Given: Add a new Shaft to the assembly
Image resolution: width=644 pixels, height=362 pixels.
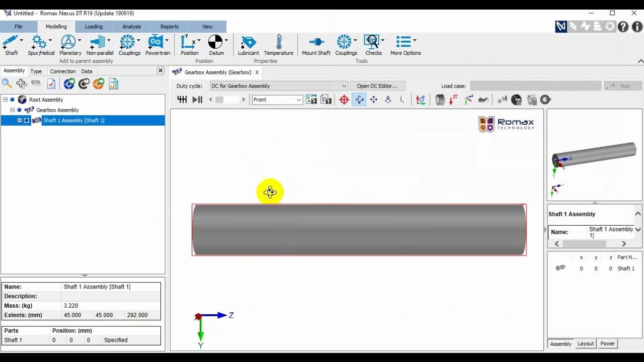Looking at the screenshot, I should 10,44.
